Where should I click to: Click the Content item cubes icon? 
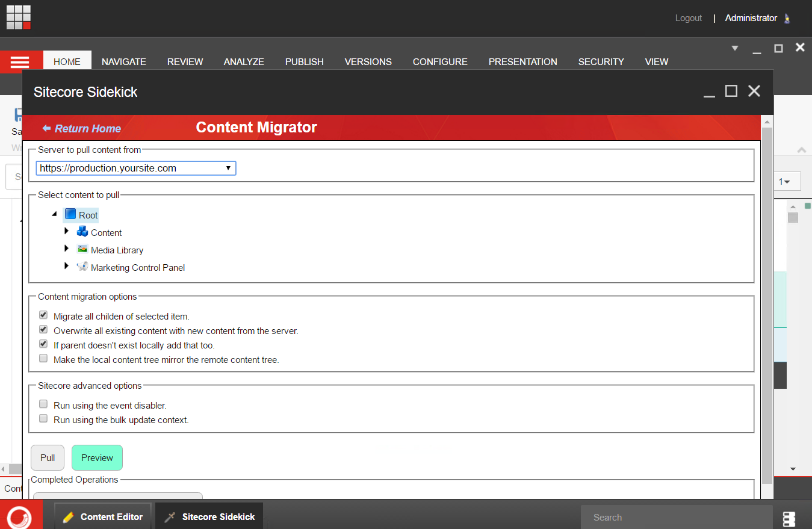(x=82, y=232)
